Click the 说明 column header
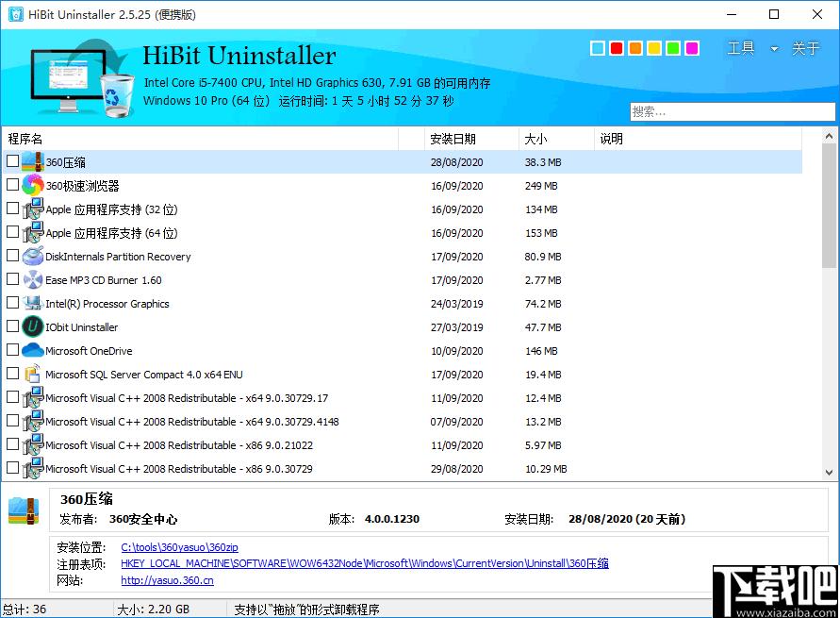 pyautogui.click(x=698, y=139)
